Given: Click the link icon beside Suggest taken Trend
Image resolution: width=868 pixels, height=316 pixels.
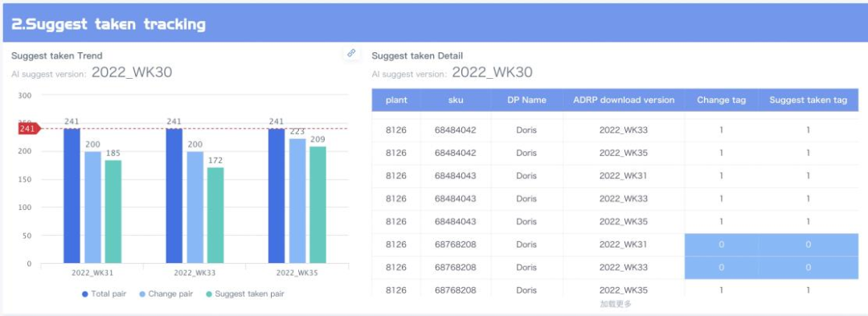Looking at the screenshot, I should pos(351,53).
